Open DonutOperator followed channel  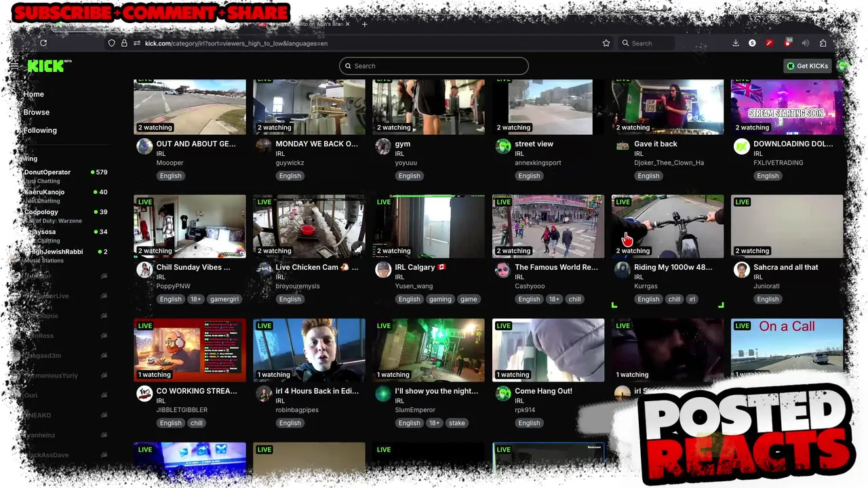click(x=62, y=176)
